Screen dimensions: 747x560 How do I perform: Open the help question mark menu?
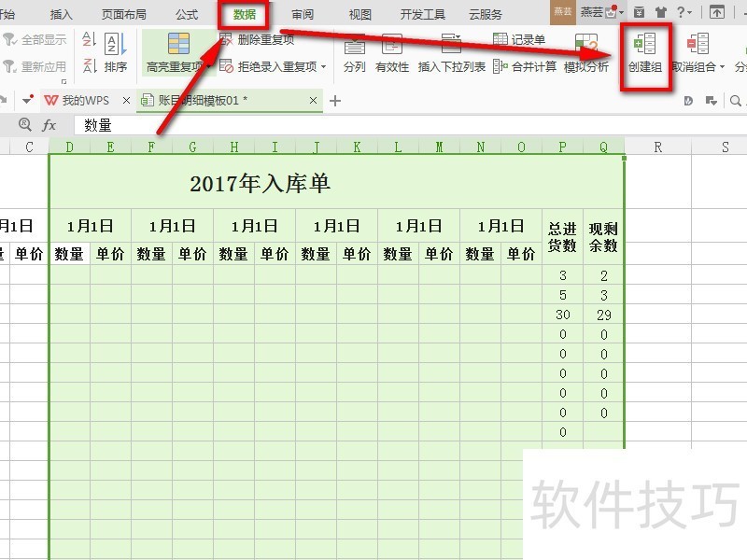pos(684,12)
